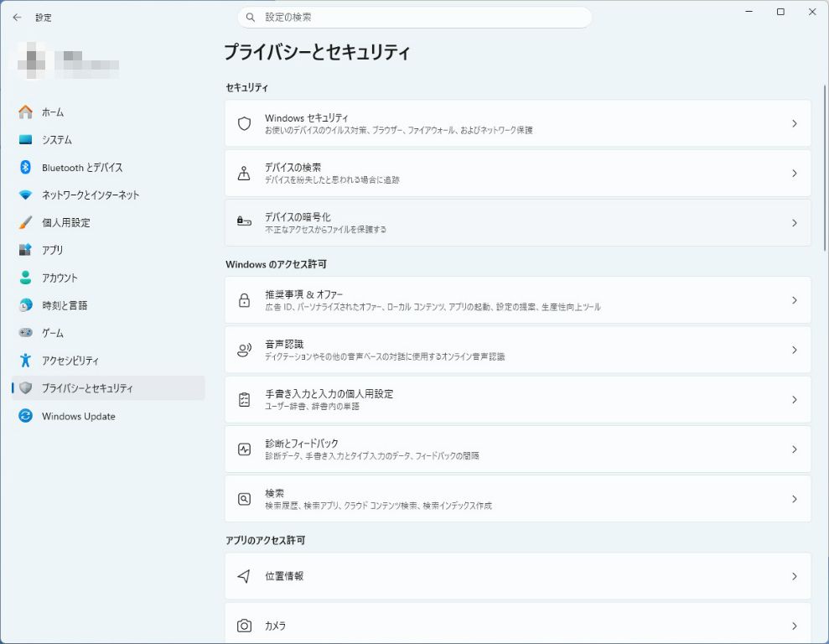The height and width of the screenshot is (644, 829).
Task: Click the 音声認識 speech icon
Action: click(244, 350)
